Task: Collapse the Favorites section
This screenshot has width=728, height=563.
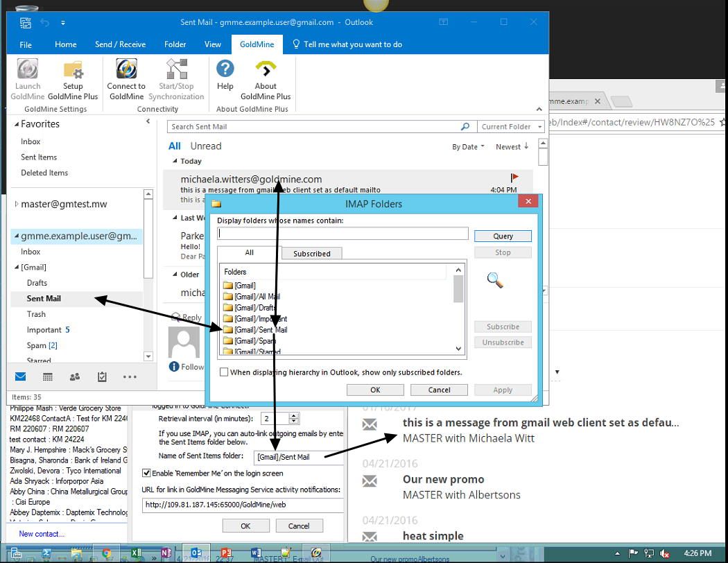Action: (x=17, y=123)
